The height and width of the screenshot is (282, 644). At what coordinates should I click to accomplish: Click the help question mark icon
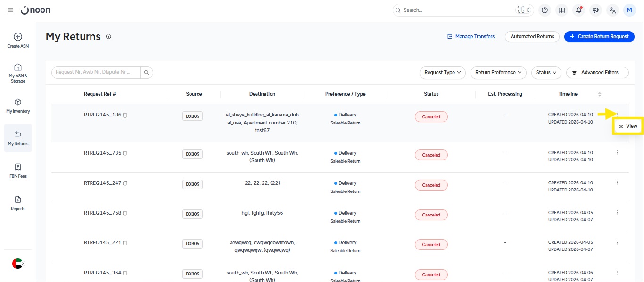click(x=545, y=10)
